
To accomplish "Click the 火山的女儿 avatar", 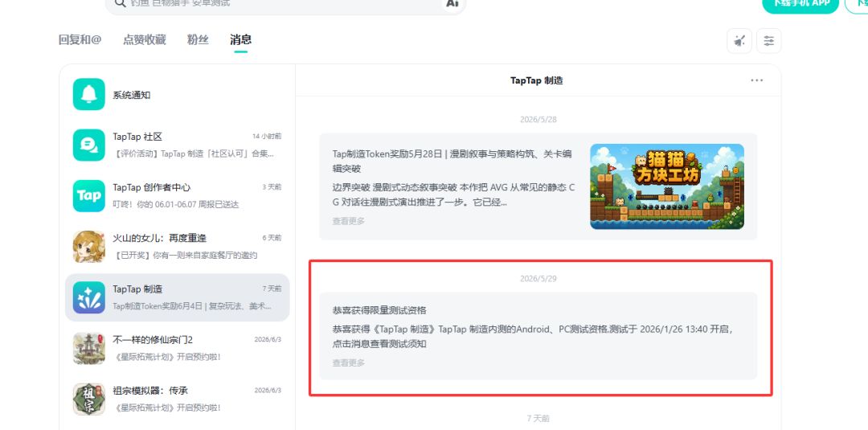I will point(88,247).
